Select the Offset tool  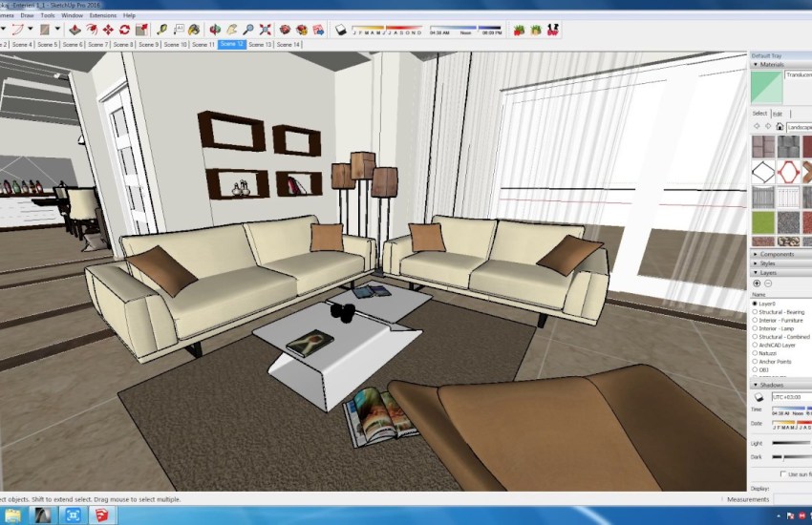pyautogui.click(x=92, y=30)
